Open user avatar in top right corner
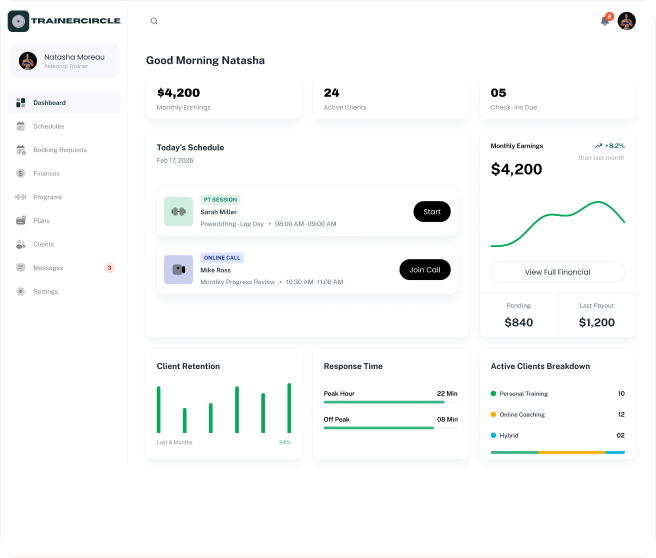Image resolution: width=656 pixels, height=558 pixels. pos(627,21)
